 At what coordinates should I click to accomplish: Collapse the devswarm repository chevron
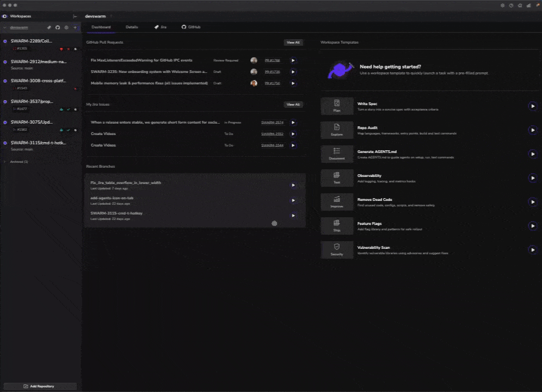coord(4,27)
